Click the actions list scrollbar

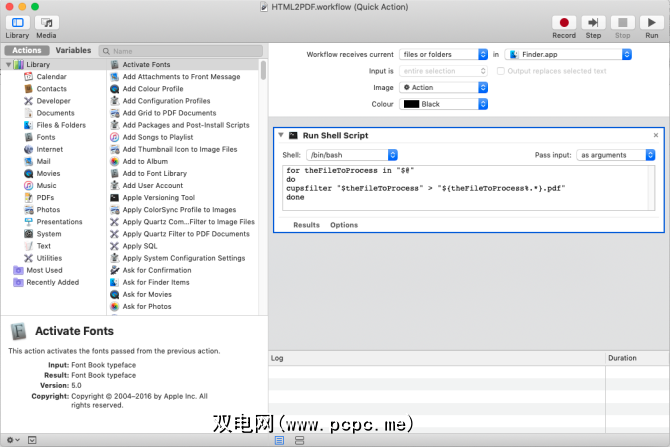[x=263, y=70]
